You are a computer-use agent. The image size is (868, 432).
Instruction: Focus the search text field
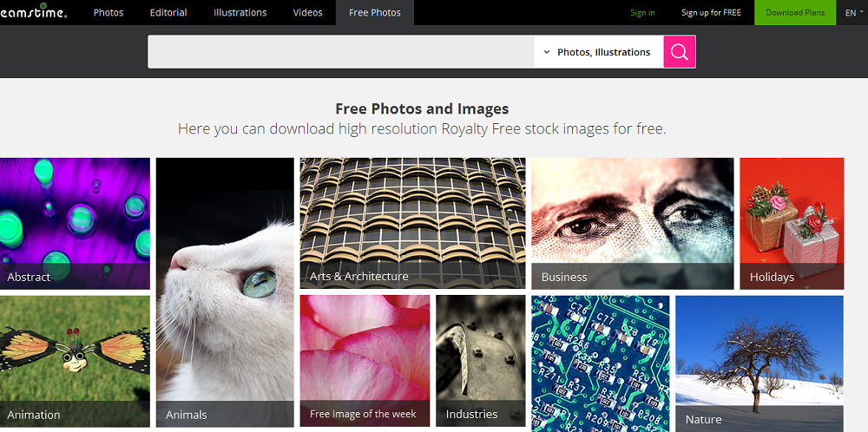click(x=340, y=52)
